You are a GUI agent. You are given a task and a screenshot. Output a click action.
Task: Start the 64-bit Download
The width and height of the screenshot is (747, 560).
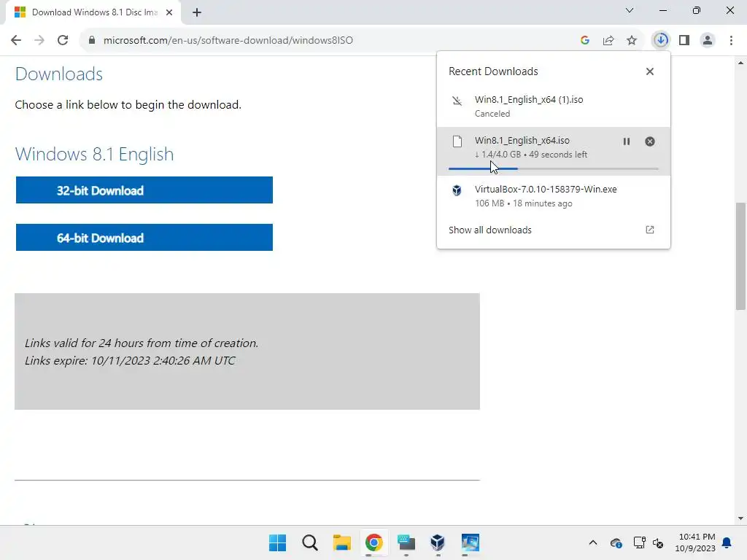(x=144, y=237)
